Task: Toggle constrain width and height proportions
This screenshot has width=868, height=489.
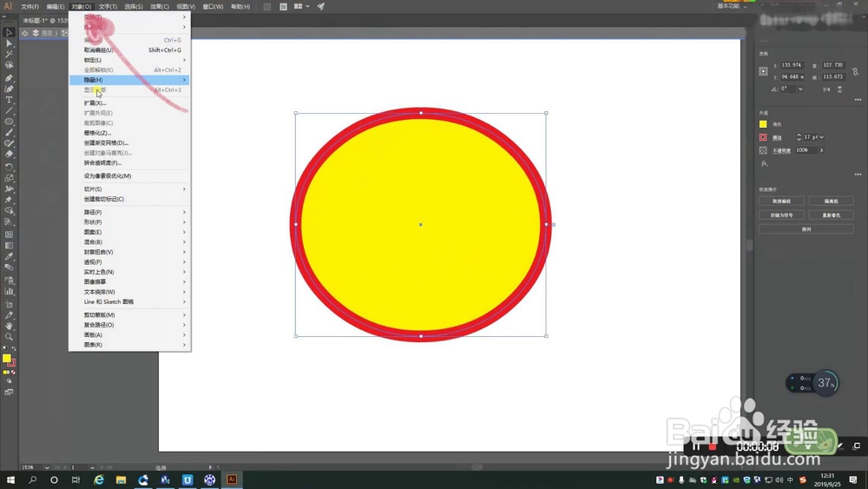Action: point(855,71)
